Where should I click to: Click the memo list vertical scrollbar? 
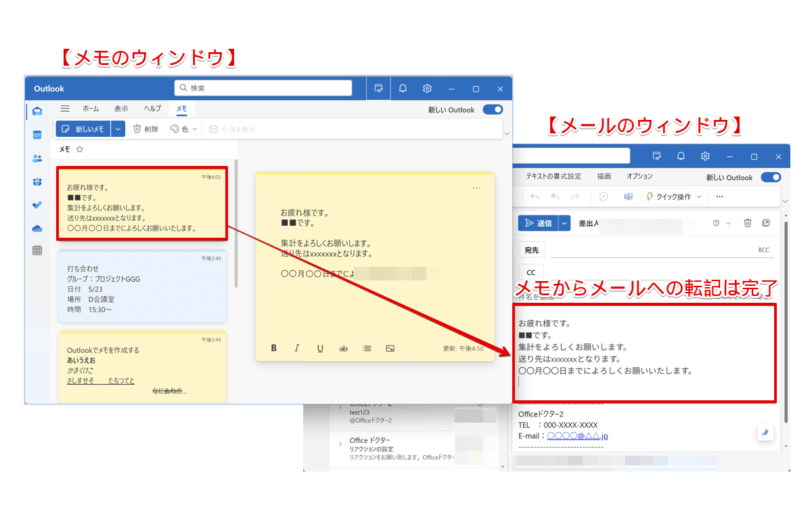[x=236, y=223]
